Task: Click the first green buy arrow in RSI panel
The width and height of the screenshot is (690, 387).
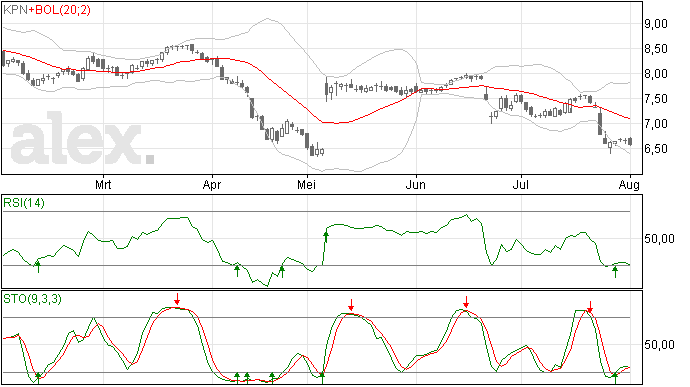Action: click(x=38, y=267)
